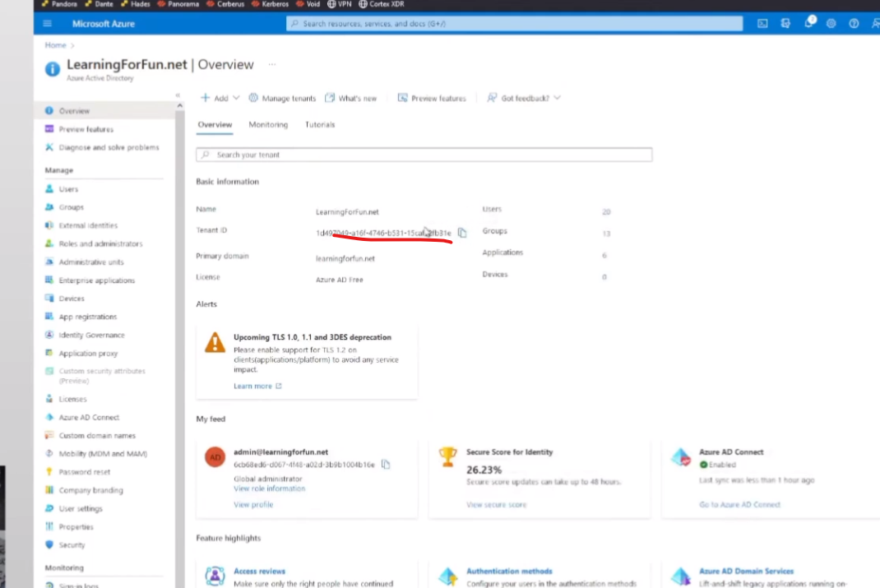Click the Access reviews feature icon
This screenshot has height=588, width=880.
click(215, 576)
